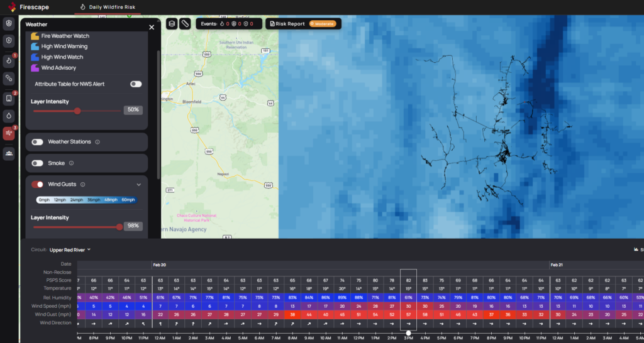This screenshot has height=343, width=644.
Task: Select the ruler measurement tool
Action: pyautogui.click(x=185, y=24)
